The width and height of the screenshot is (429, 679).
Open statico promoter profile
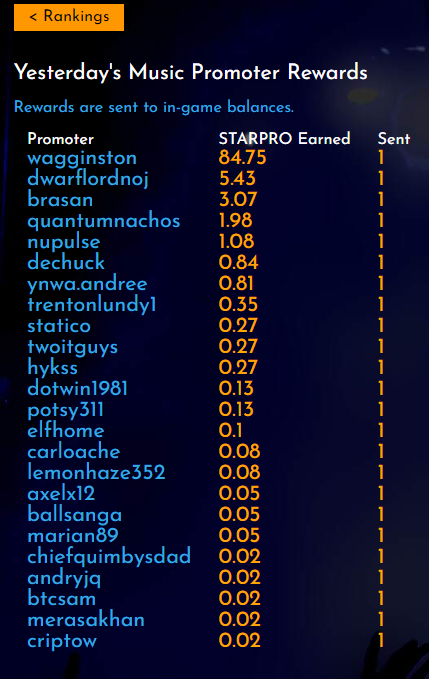pyautogui.click(x=59, y=326)
